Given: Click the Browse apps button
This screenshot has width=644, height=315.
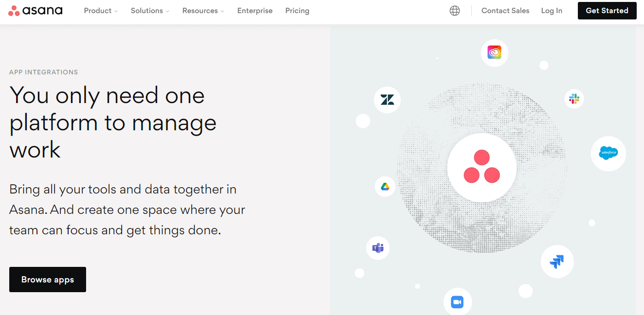Looking at the screenshot, I should point(48,280).
